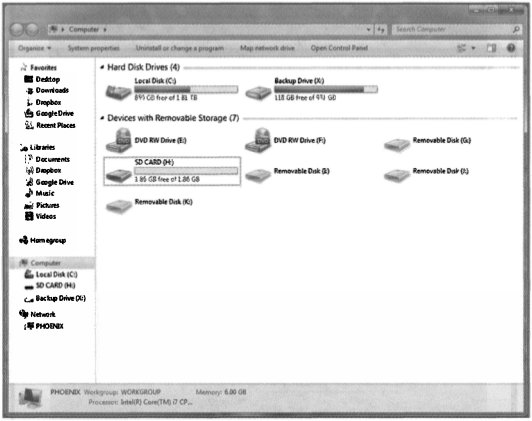532x421 pixels.
Task: Click the Search Computer input field
Action: point(456,30)
